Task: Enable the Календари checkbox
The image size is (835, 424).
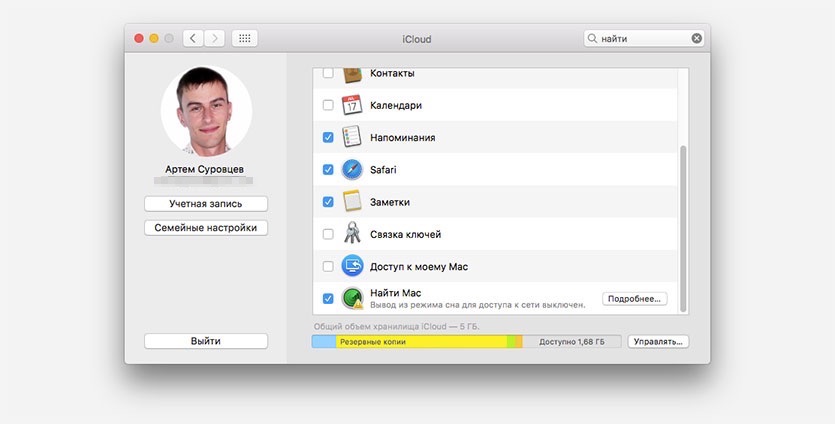Action: (x=328, y=105)
